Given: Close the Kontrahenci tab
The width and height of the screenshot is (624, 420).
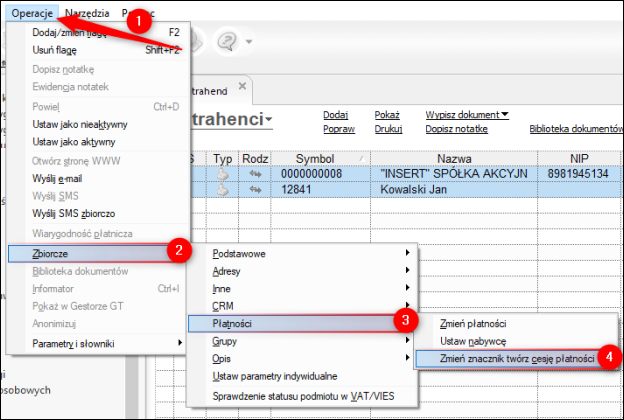Looking at the screenshot, I should (x=242, y=86).
